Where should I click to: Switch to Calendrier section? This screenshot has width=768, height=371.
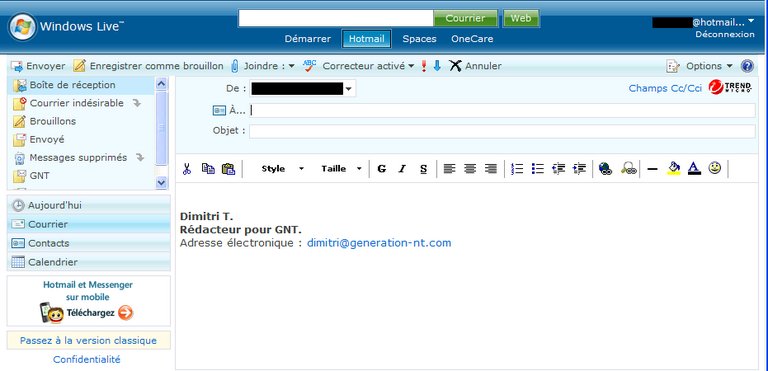tap(89, 262)
